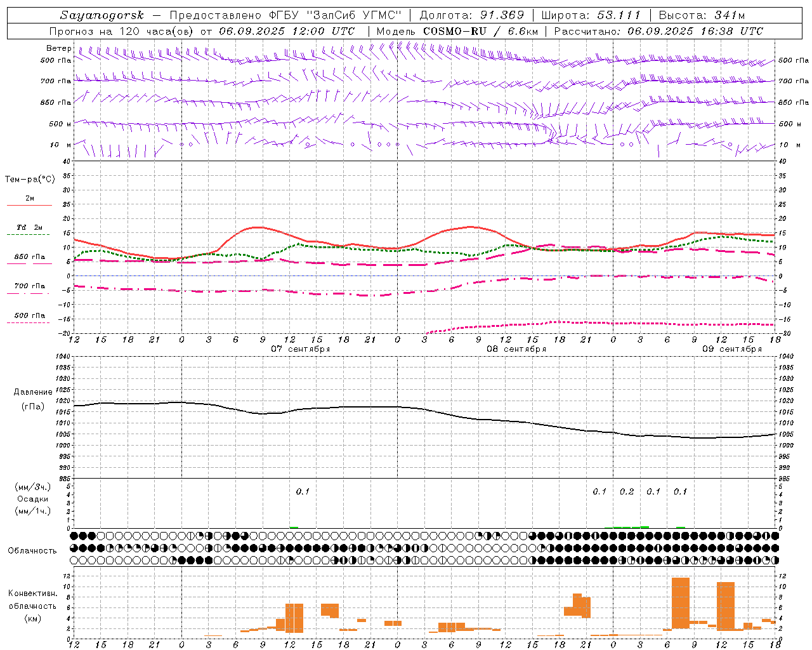This screenshot has height=650, width=812.
Task: Click the "-20" bottom value on the right temperature axis
Action: [x=785, y=334]
